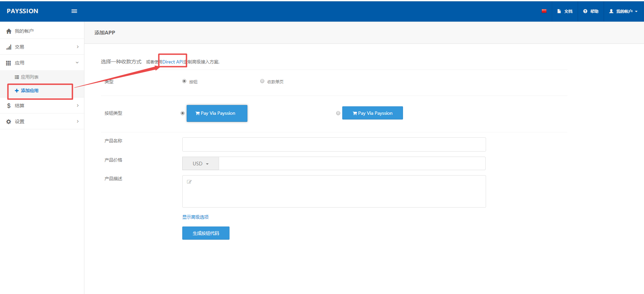Open the Direct API link
Viewport: 644px width, 294px height.
click(x=172, y=62)
